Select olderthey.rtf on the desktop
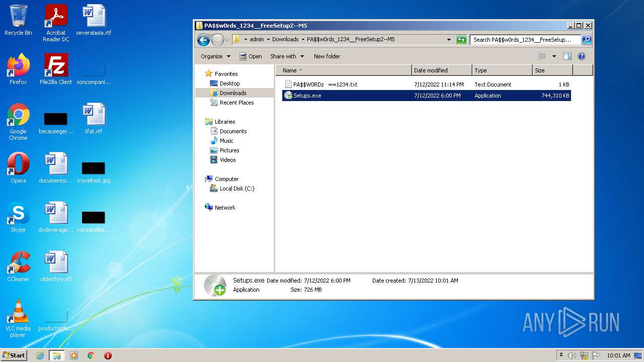This screenshot has width=644, height=362. pos(56,266)
